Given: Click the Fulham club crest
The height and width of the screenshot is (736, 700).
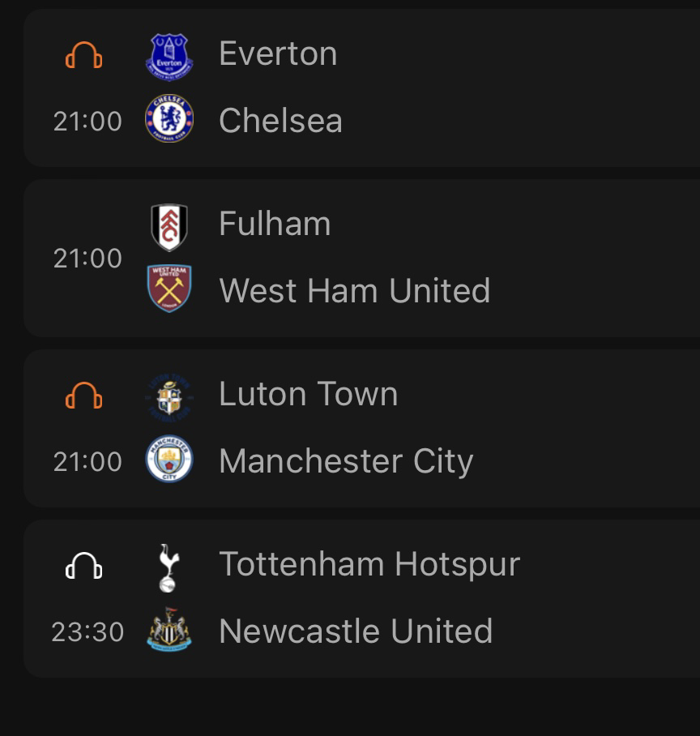Looking at the screenshot, I should coord(169,226).
